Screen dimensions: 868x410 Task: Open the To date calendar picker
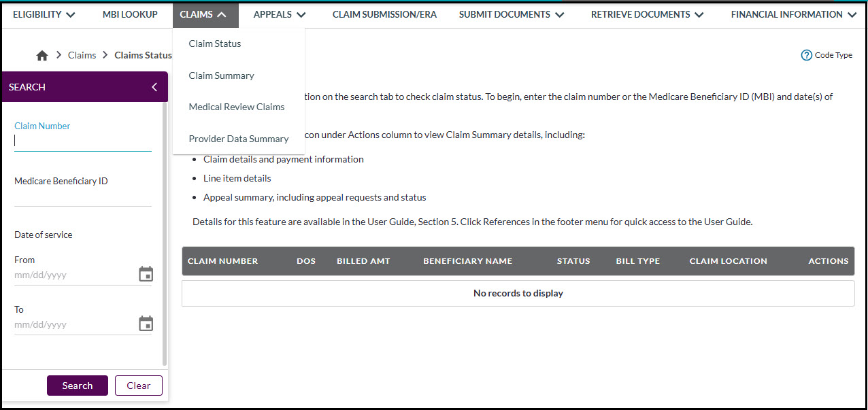tap(146, 323)
